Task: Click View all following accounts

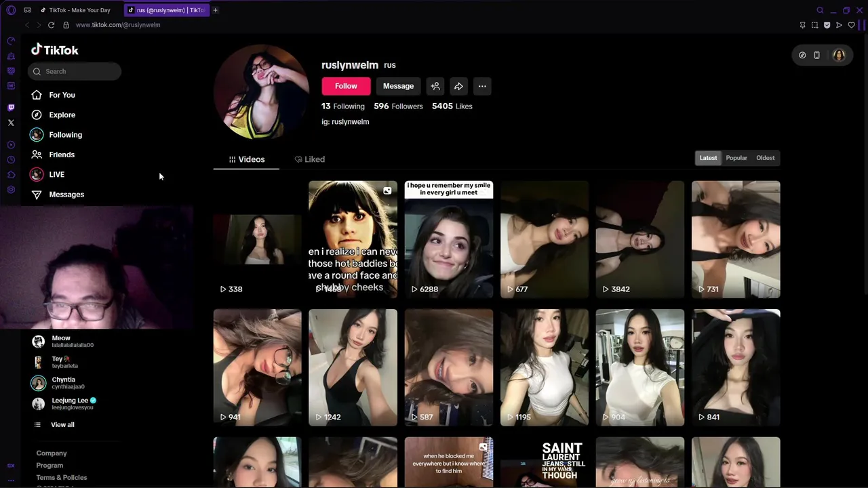Action: pos(62,425)
